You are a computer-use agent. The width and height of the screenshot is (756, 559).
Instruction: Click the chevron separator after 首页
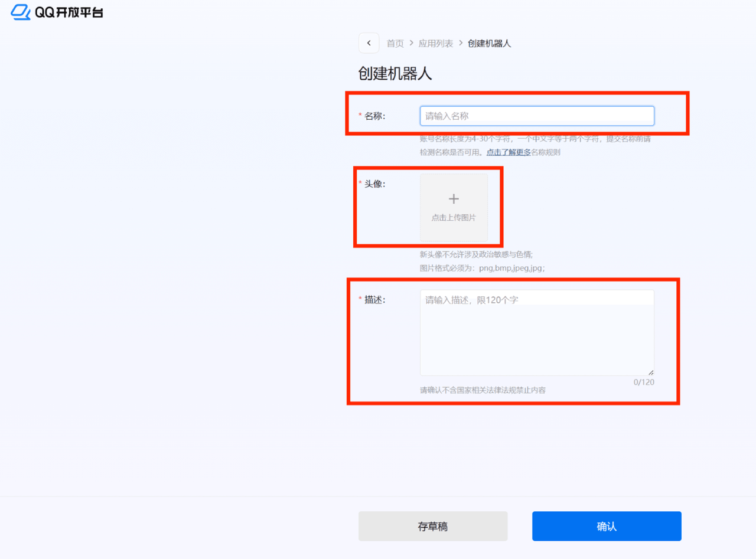click(412, 44)
